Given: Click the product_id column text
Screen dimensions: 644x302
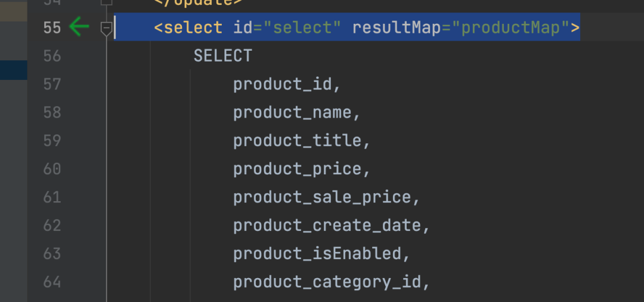Looking at the screenshot, I should [x=282, y=84].
